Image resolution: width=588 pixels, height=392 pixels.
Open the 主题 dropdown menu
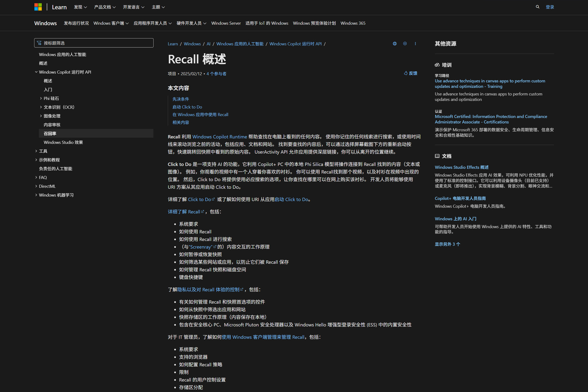[158, 7]
